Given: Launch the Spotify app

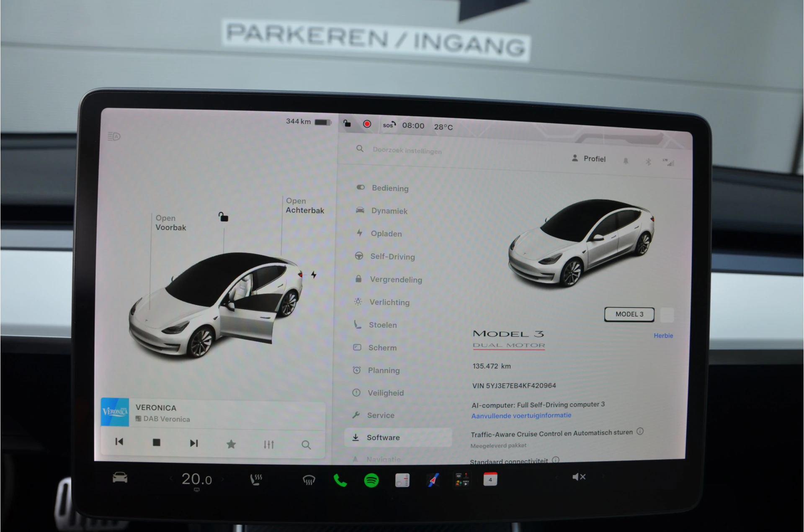Looking at the screenshot, I should [371, 480].
